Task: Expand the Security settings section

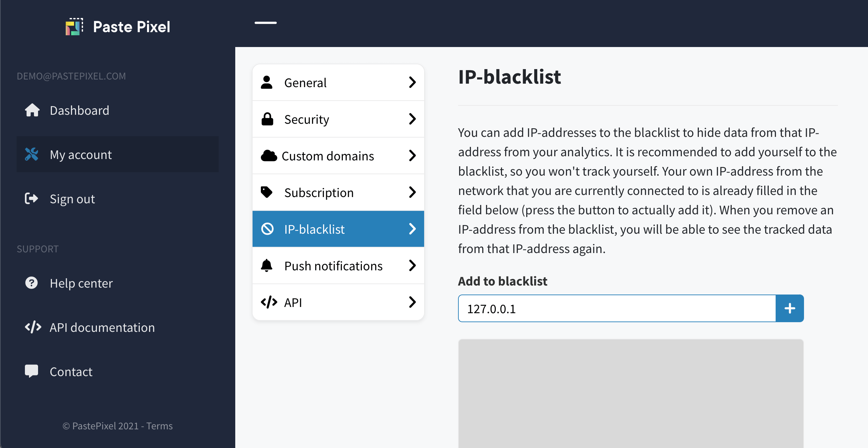Action: (x=338, y=119)
